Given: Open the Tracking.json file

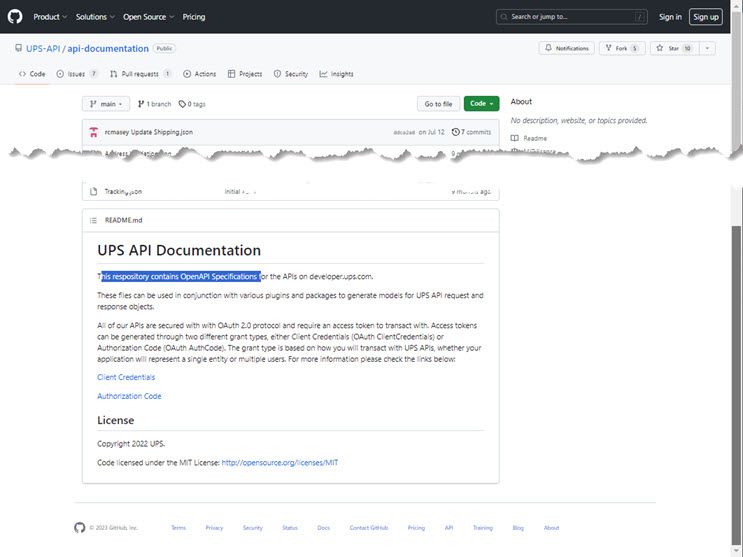Looking at the screenshot, I should [123, 192].
